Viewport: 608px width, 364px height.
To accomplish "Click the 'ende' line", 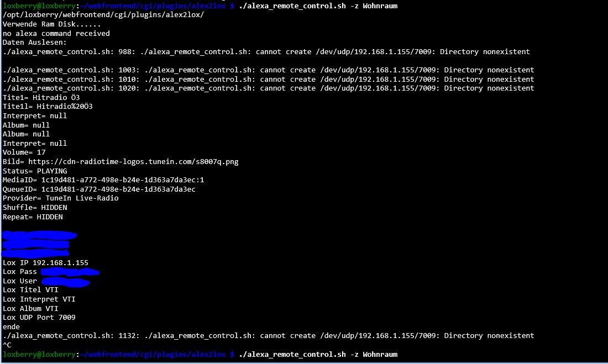I will point(11,327).
